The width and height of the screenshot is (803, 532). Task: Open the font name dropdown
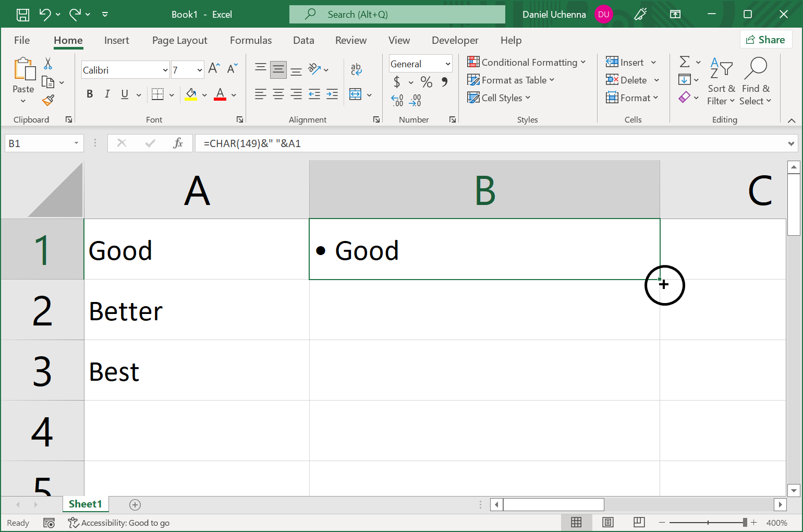point(165,70)
